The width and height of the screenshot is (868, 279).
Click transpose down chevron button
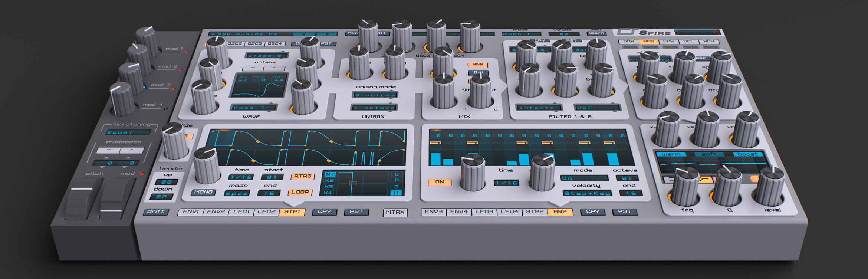108,150
